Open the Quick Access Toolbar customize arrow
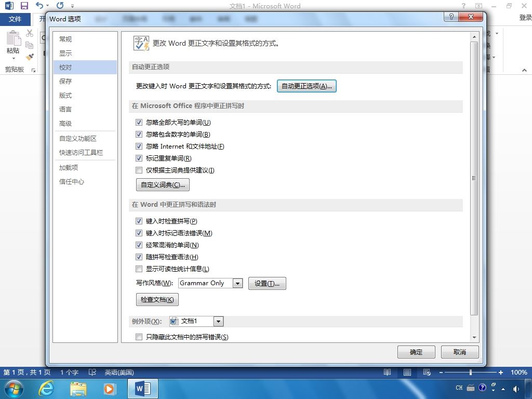 click(x=72, y=6)
